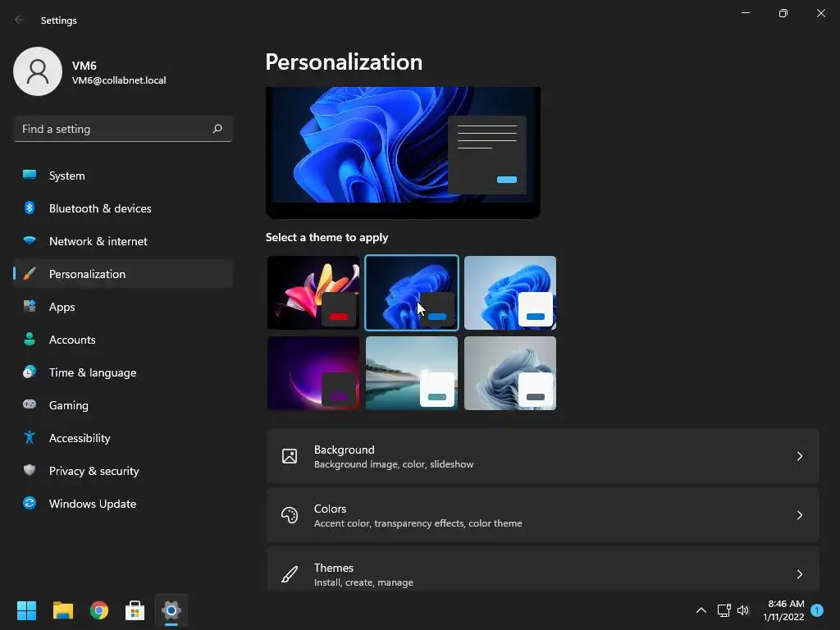Open Microsoft Store from the taskbar

(x=135, y=610)
